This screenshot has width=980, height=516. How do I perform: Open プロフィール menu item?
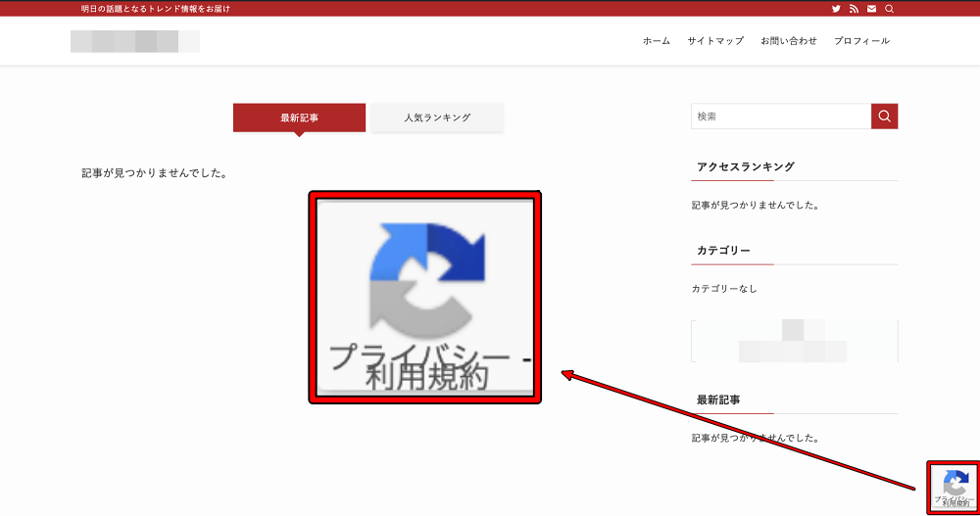861,40
